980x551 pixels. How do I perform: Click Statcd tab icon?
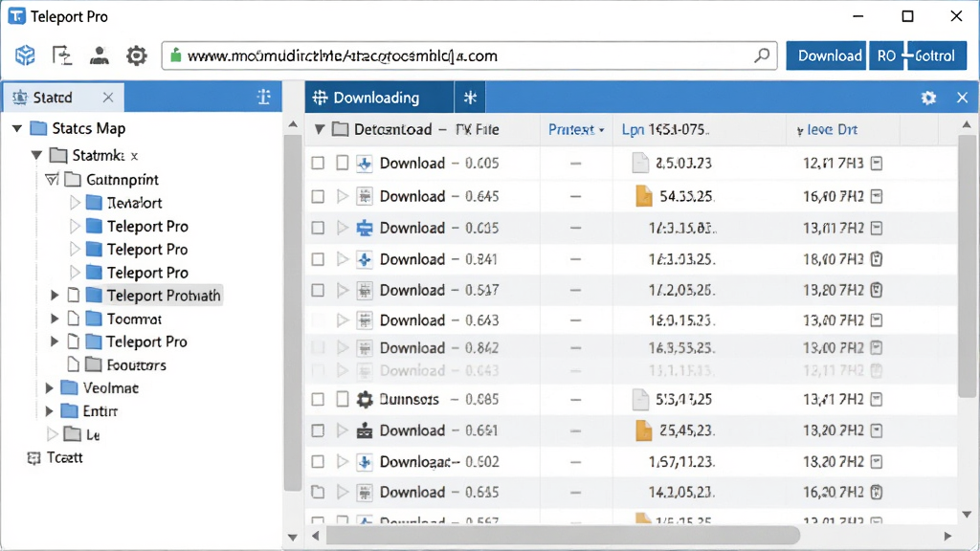20,98
